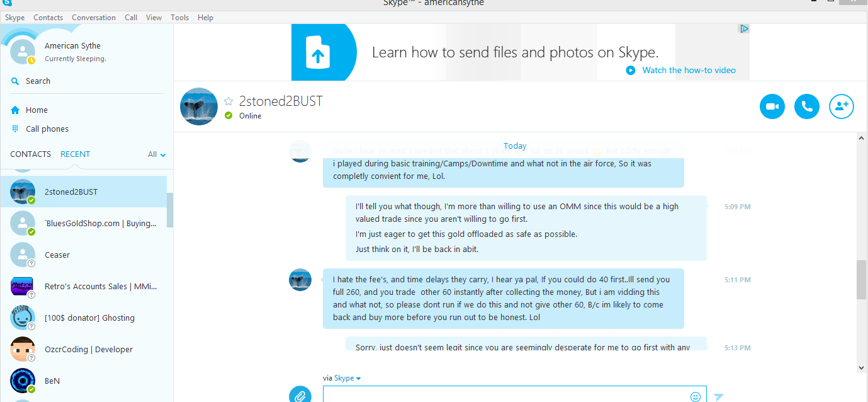The height and width of the screenshot is (402, 868).
Task: Click whale avatar beside 5:11 PM message
Action: click(300, 280)
